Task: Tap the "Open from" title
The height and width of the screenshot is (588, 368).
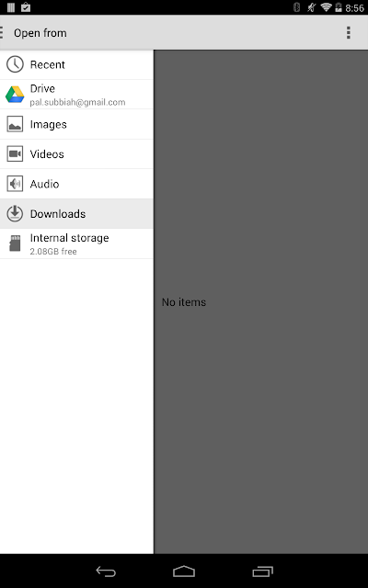Action: (x=40, y=33)
